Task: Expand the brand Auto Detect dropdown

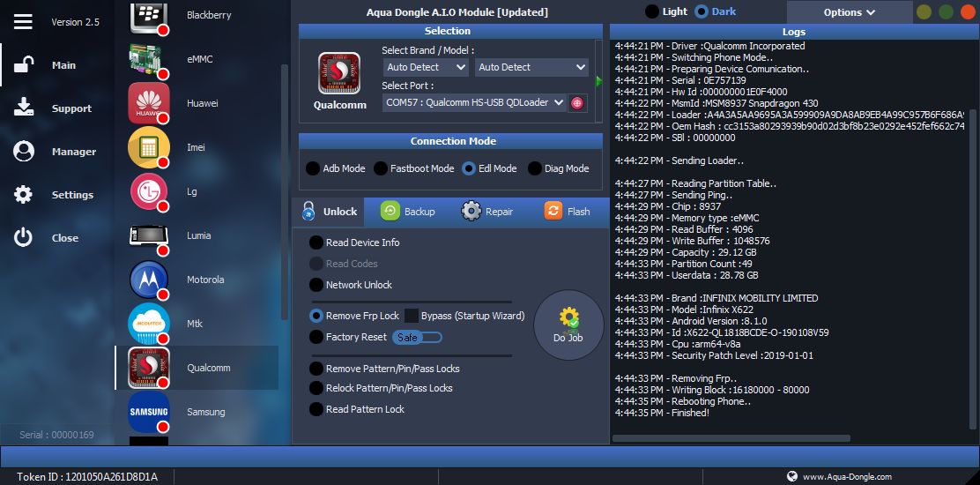Action: [427, 67]
